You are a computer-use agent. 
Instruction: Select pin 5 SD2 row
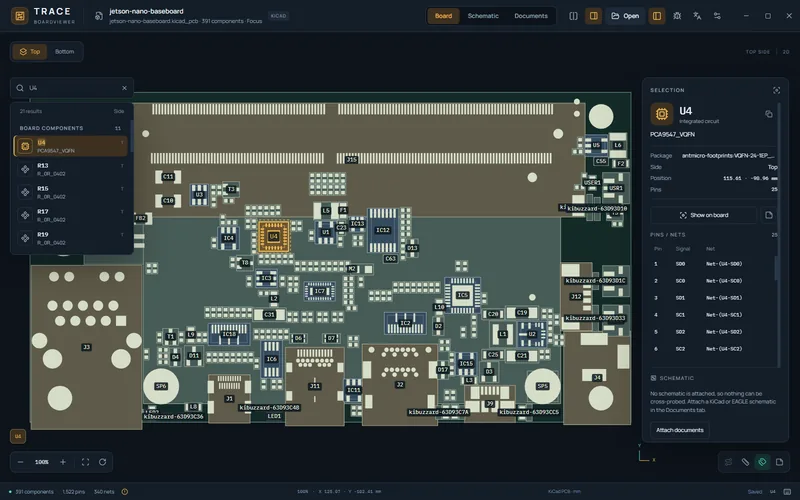coord(712,332)
